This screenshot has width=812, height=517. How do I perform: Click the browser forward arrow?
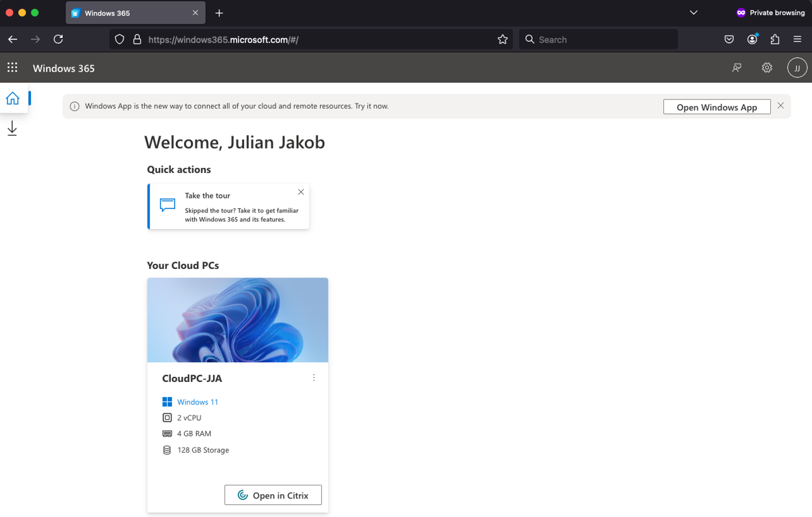point(36,39)
